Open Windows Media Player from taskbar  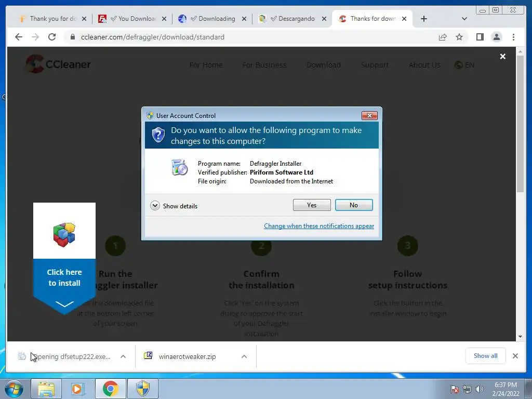point(77,389)
